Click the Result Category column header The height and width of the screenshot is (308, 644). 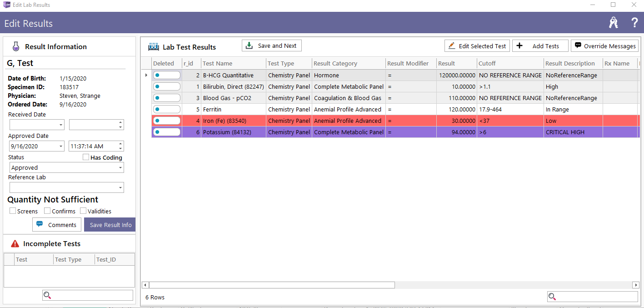coord(335,64)
